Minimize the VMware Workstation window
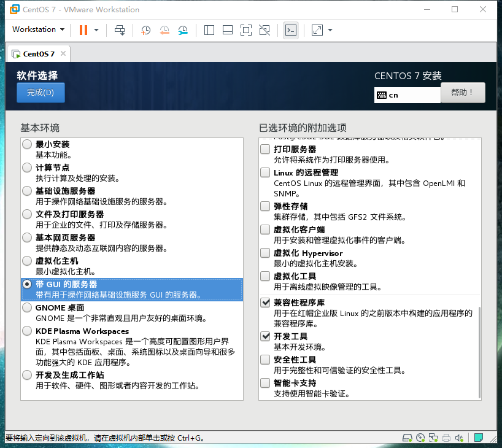 427,9
